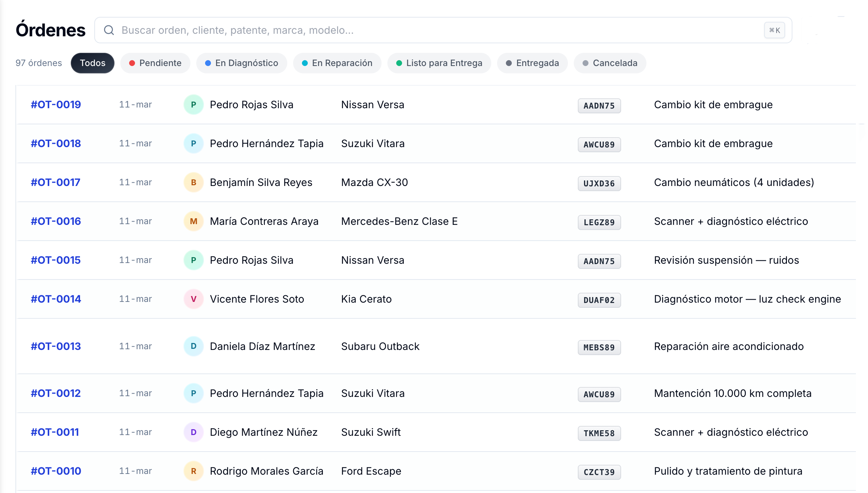Viewport: 868px width, 493px height.
Task: Click description Revisión suspensión — ruidos
Action: pyautogui.click(x=726, y=260)
